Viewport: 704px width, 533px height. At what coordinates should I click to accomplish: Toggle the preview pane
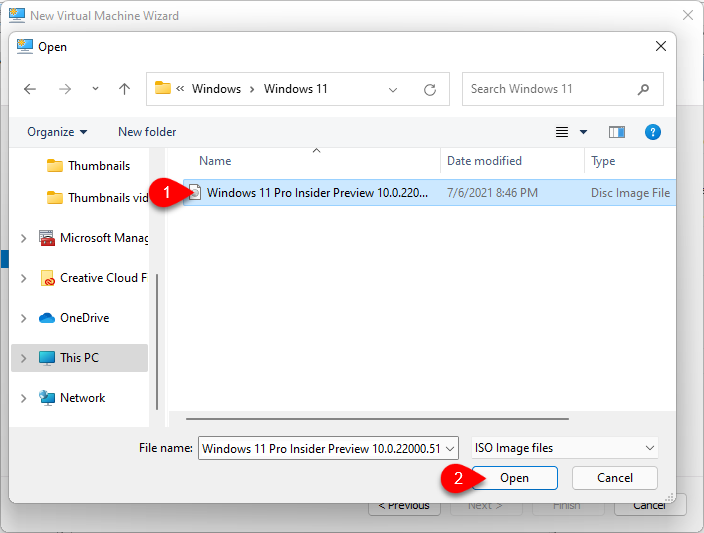(x=616, y=132)
